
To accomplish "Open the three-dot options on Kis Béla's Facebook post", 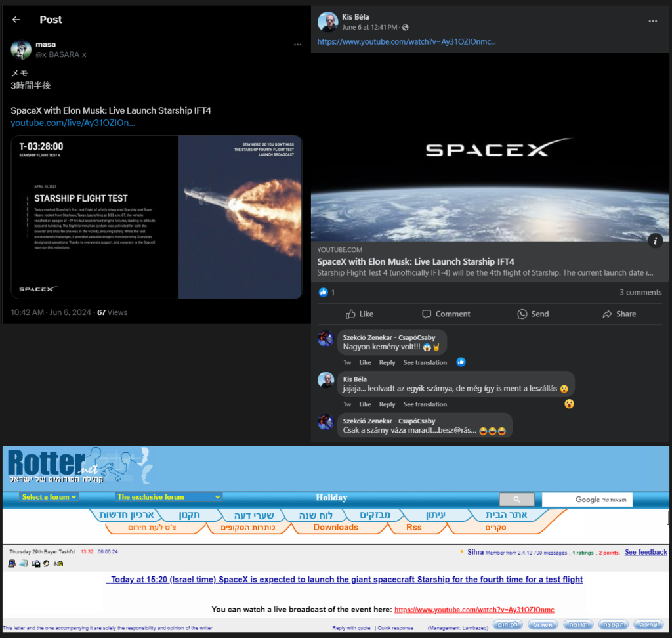I will click(x=653, y=21).
